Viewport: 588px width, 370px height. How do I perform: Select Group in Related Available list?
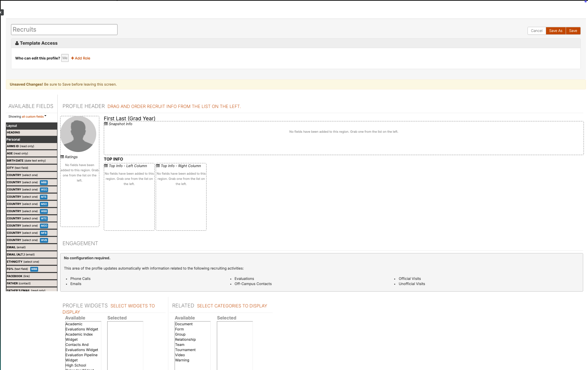tap(192, 334)
